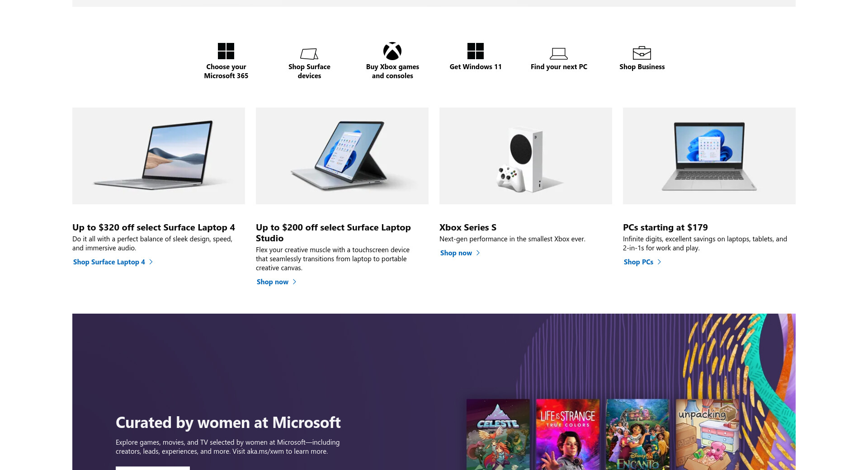Click the Xbox Series S heading
Image resolution: width=868 pixels, height=470 pixels.
click(468, 227)
